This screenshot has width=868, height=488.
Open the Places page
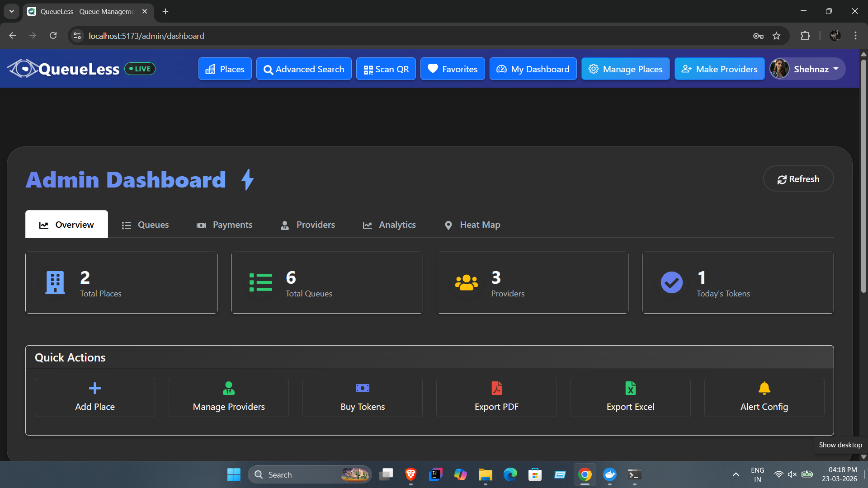point(225,69)
